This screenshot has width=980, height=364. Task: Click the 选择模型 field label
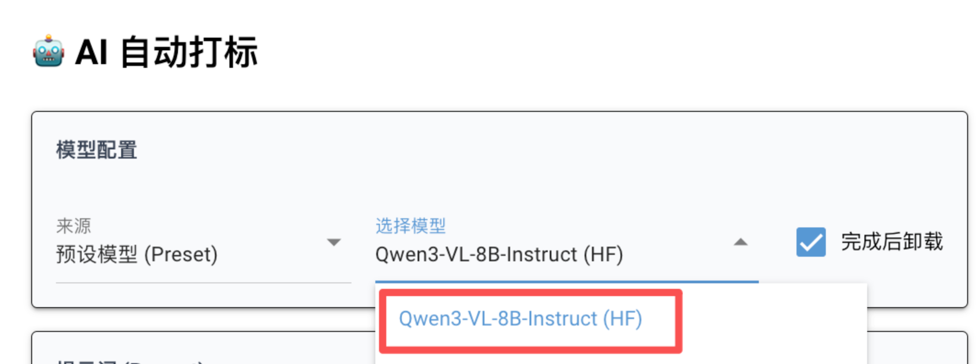click(x=411, y=226)
